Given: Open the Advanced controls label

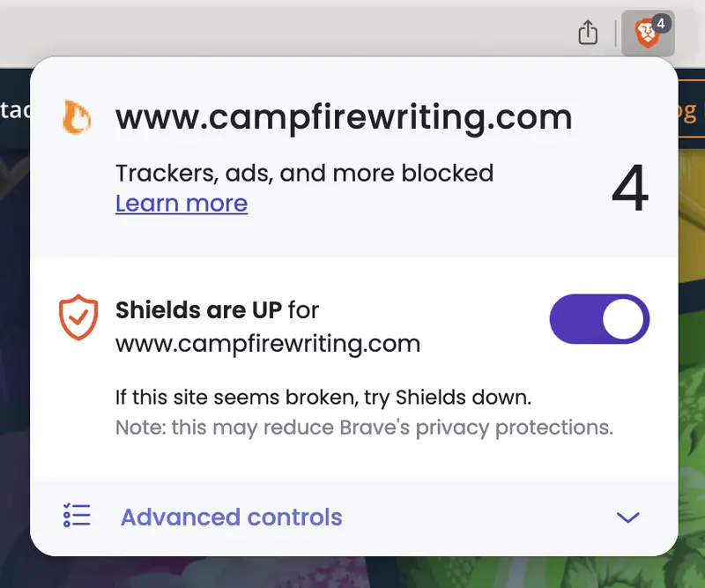Looking at the screenshot, I should (231, 517).
